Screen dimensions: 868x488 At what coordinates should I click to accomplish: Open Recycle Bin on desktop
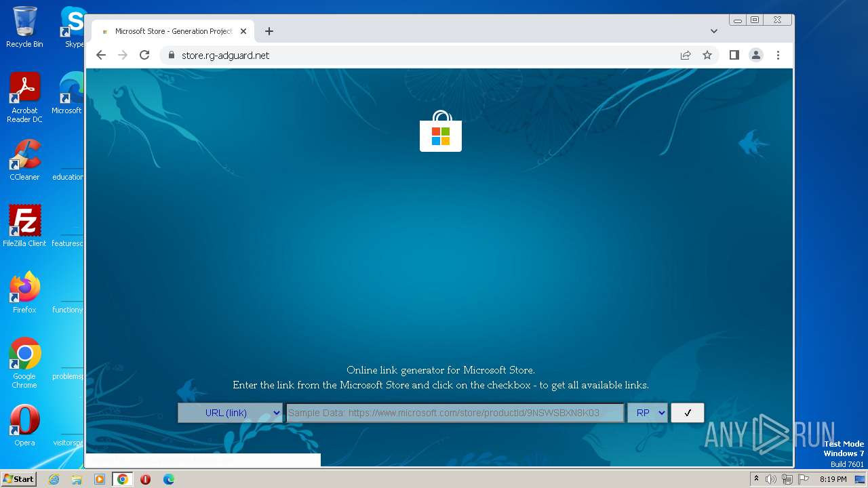pos(24,27)
